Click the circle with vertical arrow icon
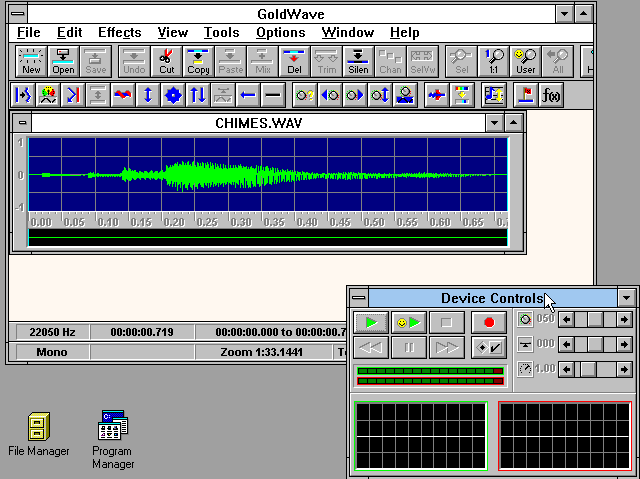The width and height of the screenshot is (640, 479). coord(380,95)
